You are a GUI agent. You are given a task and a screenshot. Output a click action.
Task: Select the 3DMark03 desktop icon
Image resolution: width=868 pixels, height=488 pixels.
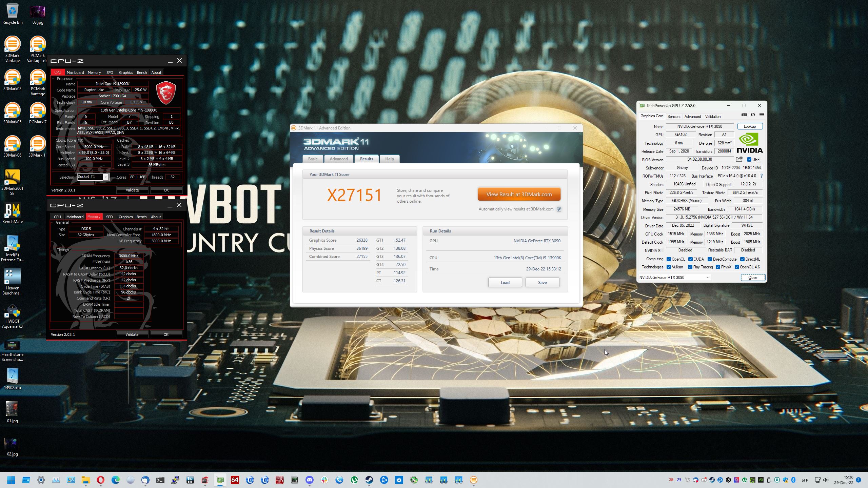point(13,80)
